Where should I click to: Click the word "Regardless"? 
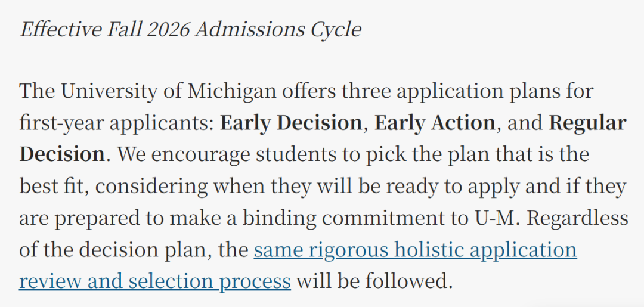pos(578,218)
